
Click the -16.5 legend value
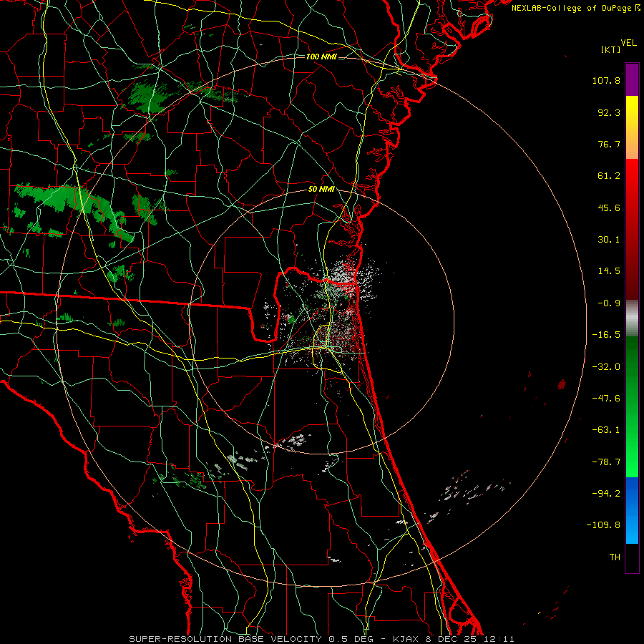(x=606, y=335)
